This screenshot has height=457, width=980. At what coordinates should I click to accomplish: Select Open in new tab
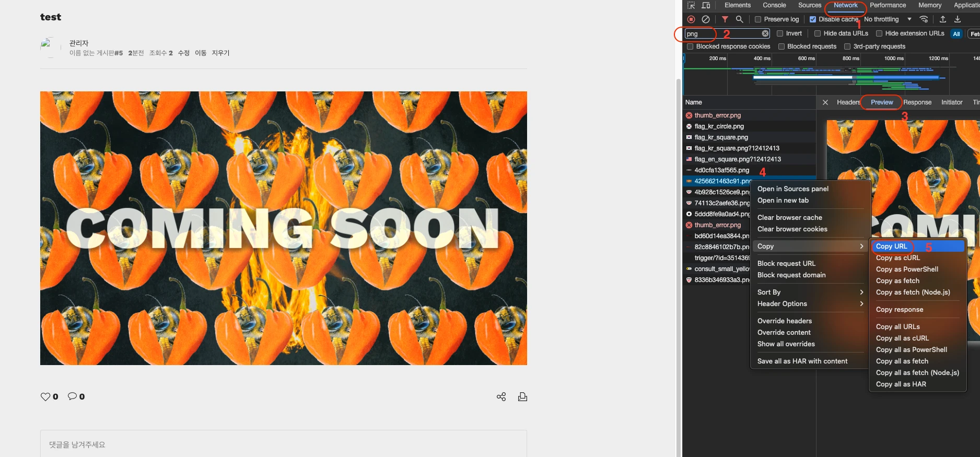coord(810,201)
